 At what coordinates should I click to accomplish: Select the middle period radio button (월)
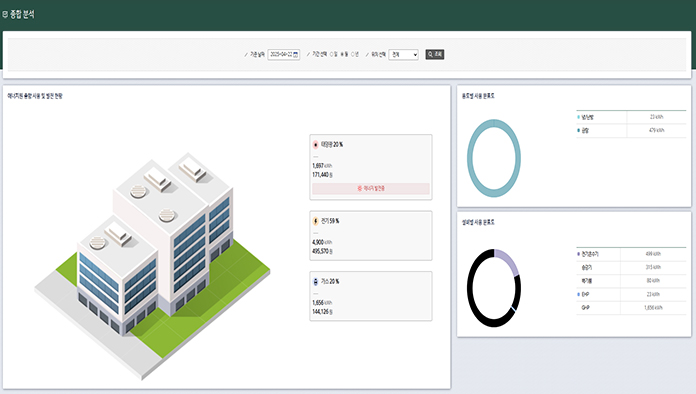342,54
